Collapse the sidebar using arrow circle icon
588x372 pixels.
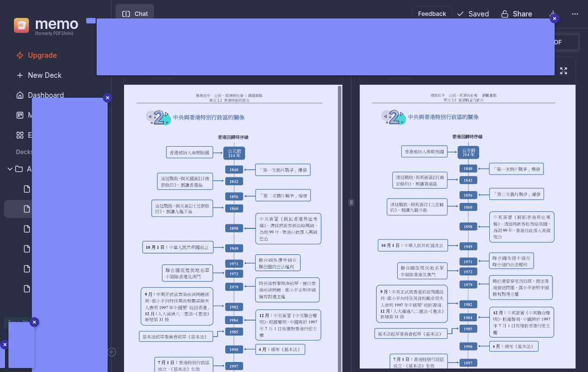click(x=112, y=352)
